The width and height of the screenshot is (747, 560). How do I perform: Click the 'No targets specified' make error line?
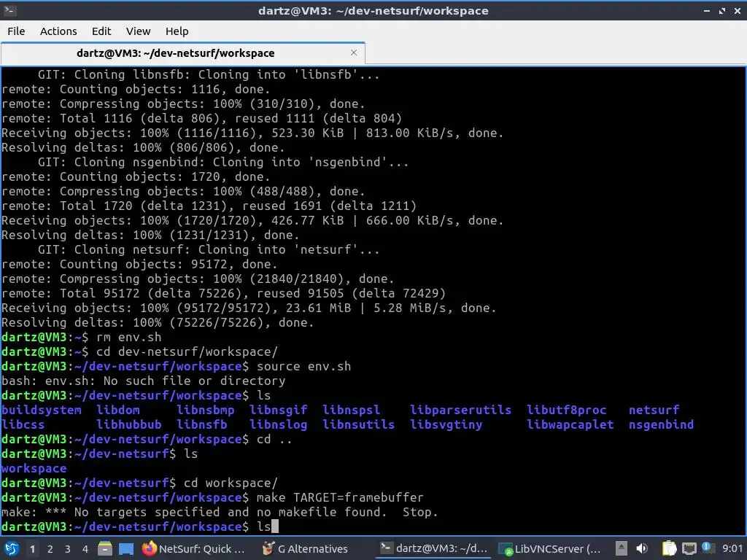point(220,513)
